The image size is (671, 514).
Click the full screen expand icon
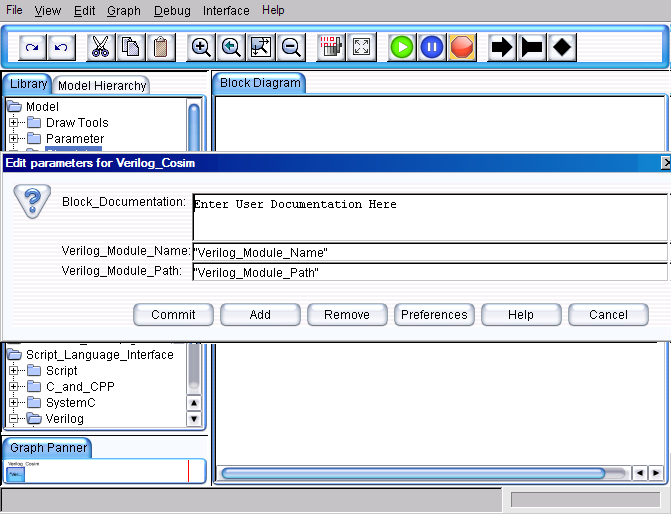[361, 47]
